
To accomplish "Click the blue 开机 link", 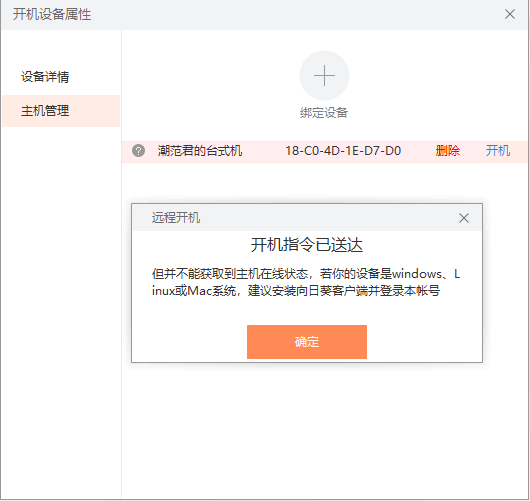I will (498, 151).
